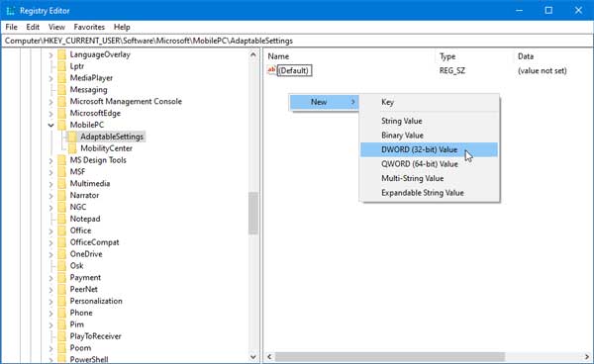Expand the MS Design Tools node
Image resolution: width=594 pixels, height=364 pixels.
(50, 161)
